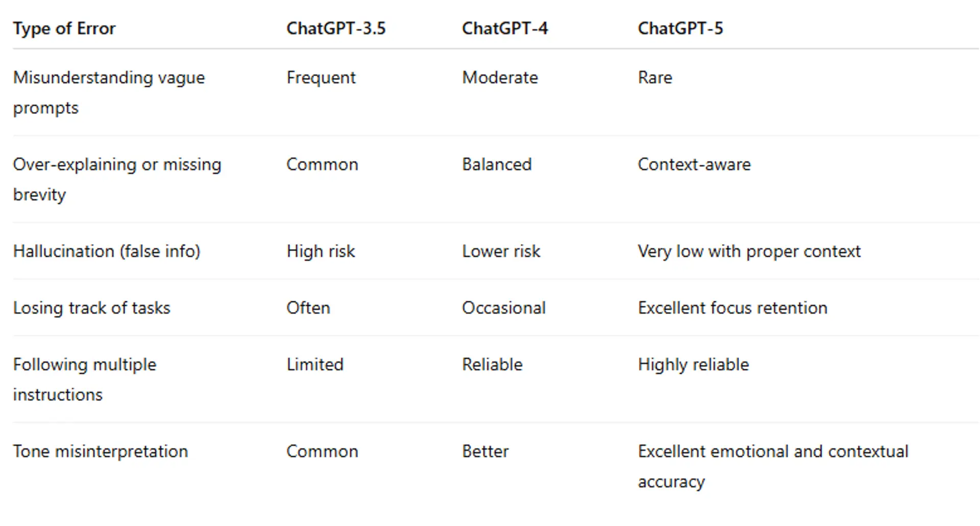Screen dimensions: 980x526
Task: Click the "Excellent focus retention" cell
Action: click(732, 308)
